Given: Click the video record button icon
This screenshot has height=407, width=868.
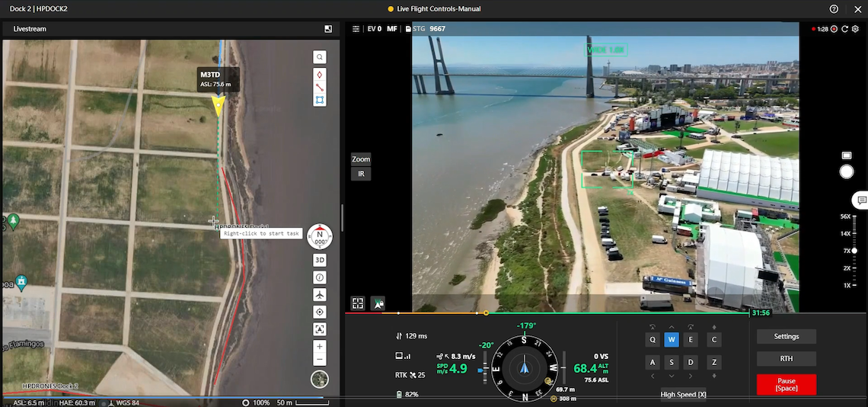Looking at the screenshot, I should pos(834,29).
